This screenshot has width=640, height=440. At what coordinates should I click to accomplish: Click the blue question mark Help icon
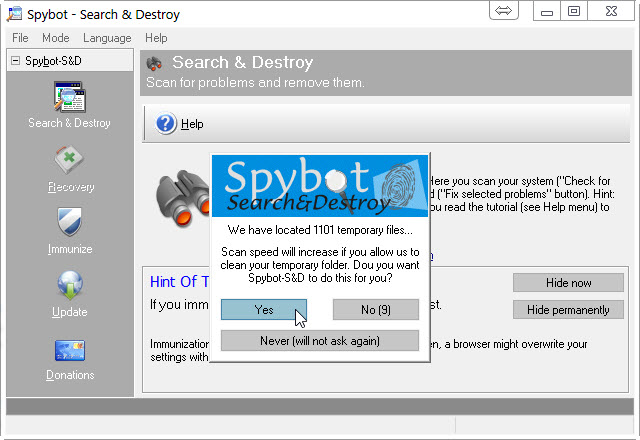coord(166,124)
